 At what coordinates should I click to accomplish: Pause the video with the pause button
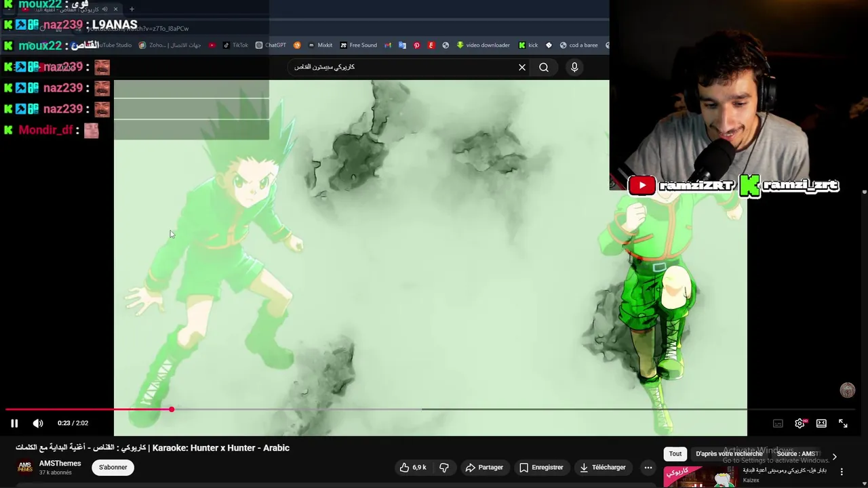click(x=14, y=423)
